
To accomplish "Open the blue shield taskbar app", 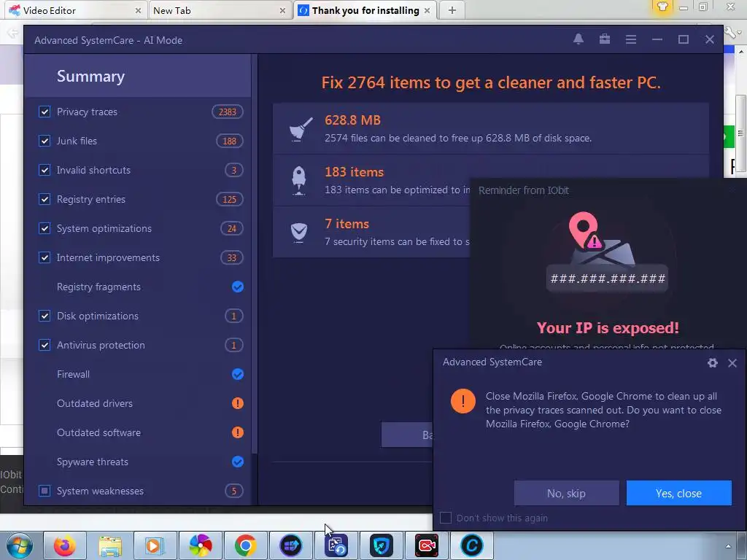I will [x=381, y=545].
